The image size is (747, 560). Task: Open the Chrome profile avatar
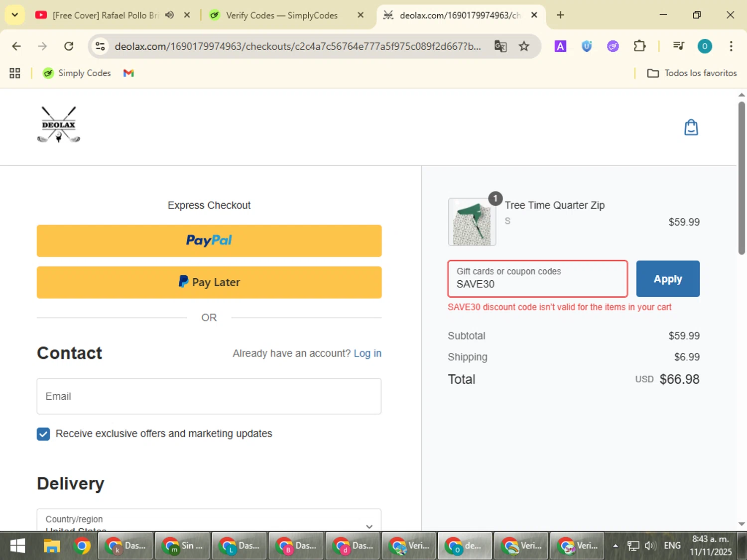705,46
